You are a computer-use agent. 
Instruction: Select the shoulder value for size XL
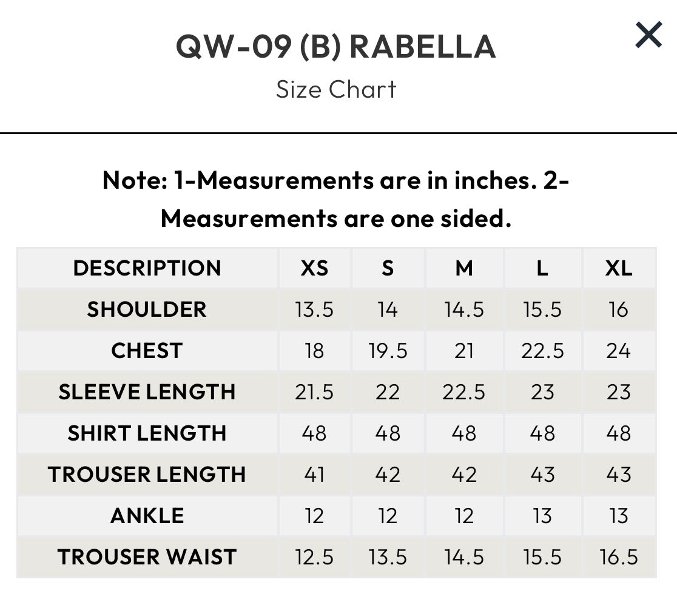[x=619, y=310]
